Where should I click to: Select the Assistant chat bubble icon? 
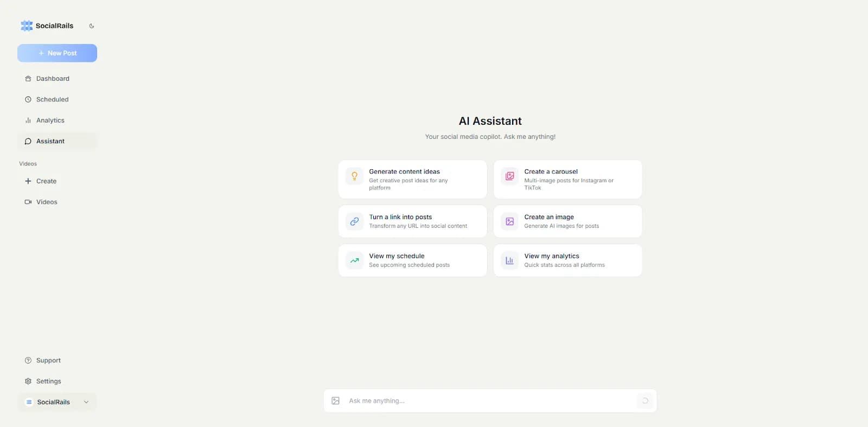[x=28, y=141]
